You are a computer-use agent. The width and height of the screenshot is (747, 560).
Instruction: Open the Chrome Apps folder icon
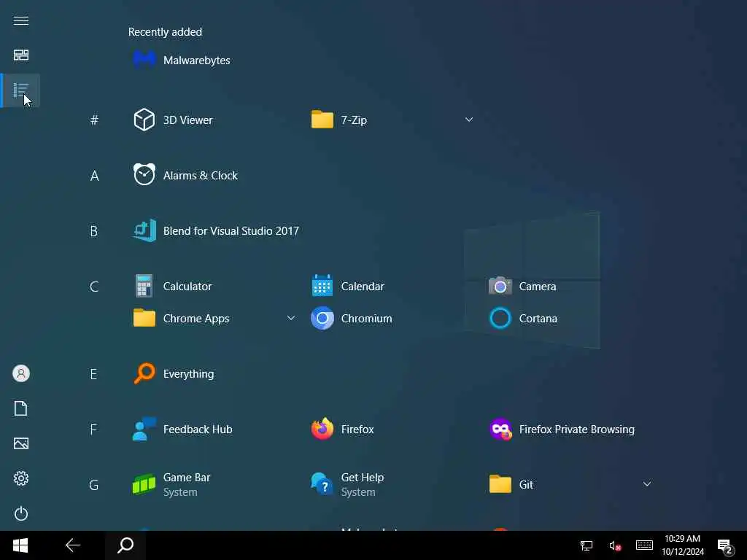tap(144, 318)
